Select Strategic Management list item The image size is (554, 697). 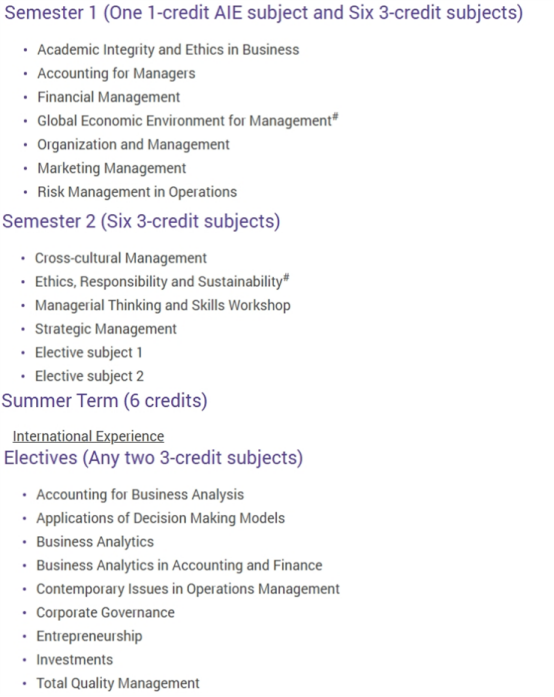(x=106, y=329)
